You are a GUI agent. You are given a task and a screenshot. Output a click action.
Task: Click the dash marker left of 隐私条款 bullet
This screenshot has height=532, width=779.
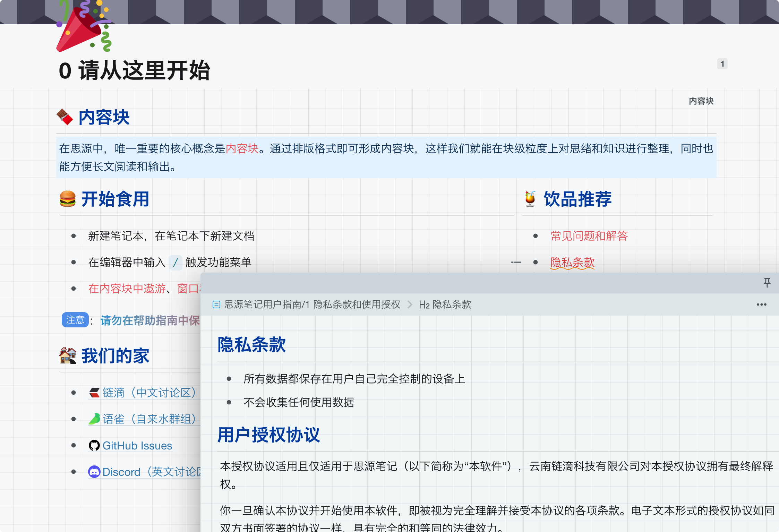coord(516,262)
